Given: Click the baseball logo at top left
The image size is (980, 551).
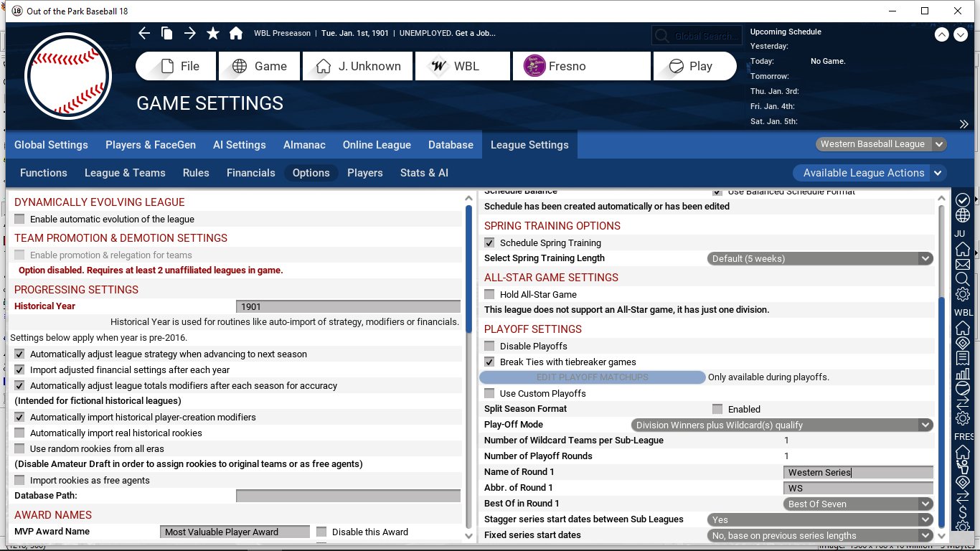Looking at the screenshot, I should (x=68, y=76).
